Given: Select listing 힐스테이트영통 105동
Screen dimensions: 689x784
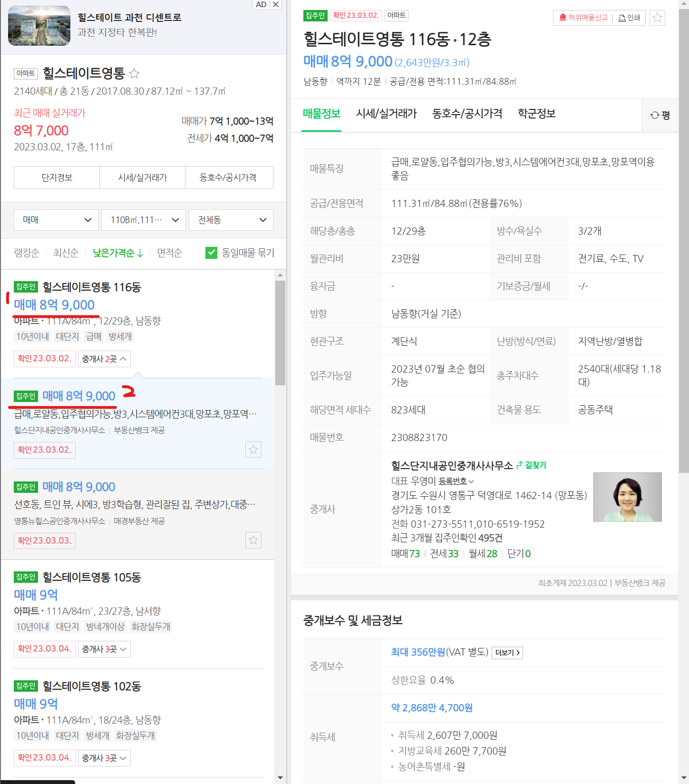Looking at the screenshot, I should 92,577.
